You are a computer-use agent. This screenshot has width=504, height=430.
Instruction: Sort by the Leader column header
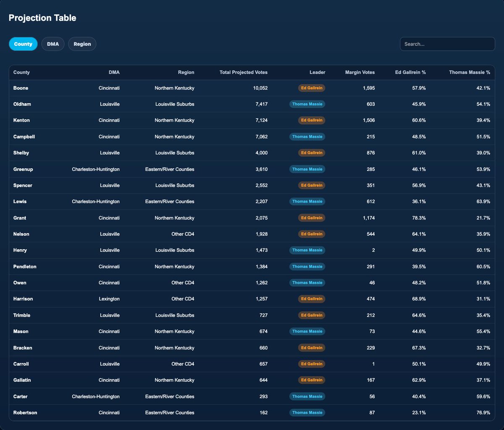pos(318,72)
